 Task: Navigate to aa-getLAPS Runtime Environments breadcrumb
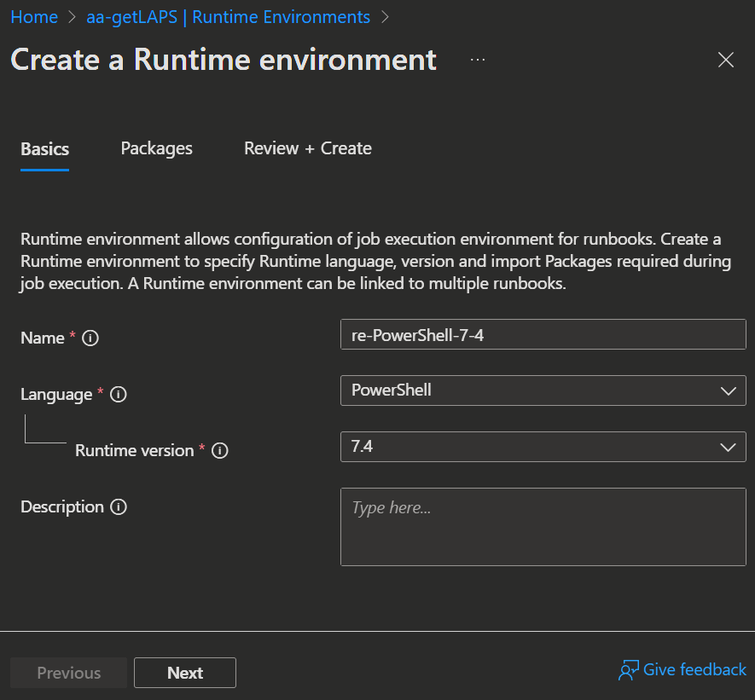tap(228, 17)
